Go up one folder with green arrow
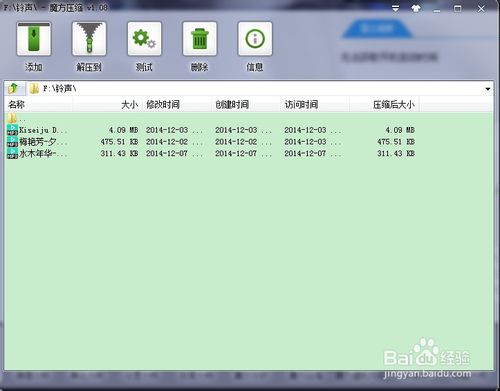This screenshot has height=391, width=500. tap(13, 88)
